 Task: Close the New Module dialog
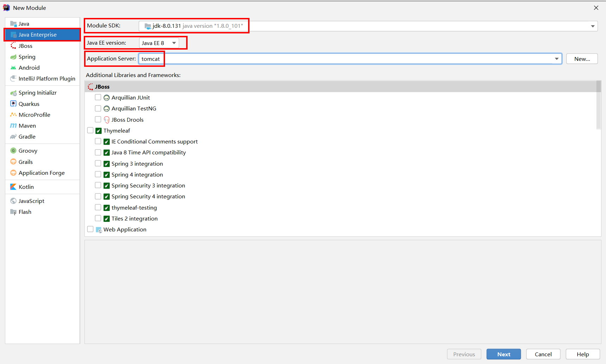(x=596, y=8)
